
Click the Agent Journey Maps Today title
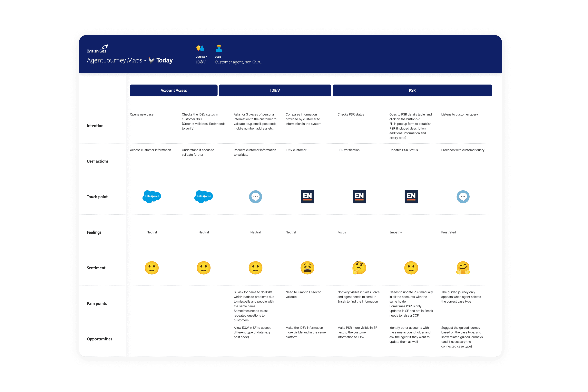(x=130, y=60)
